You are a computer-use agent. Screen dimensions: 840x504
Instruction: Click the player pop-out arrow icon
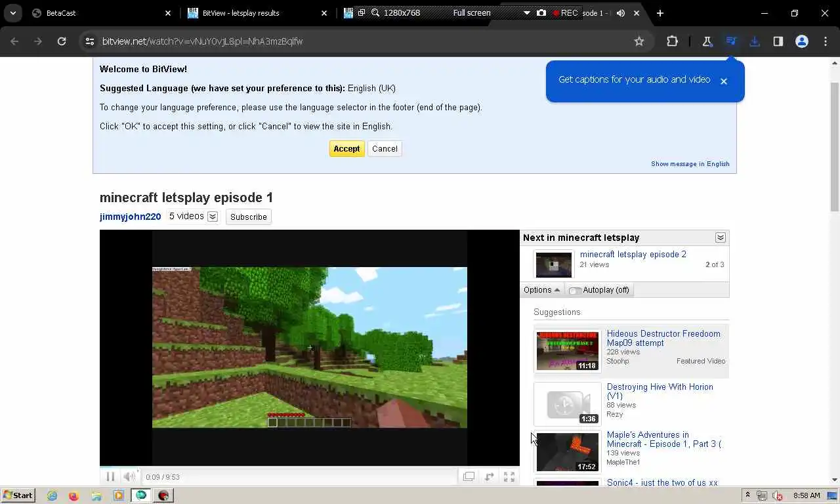coord(489,477)
